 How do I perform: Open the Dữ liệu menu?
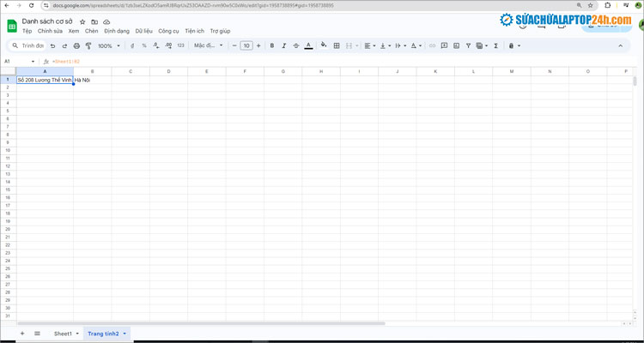click(143, 31)
